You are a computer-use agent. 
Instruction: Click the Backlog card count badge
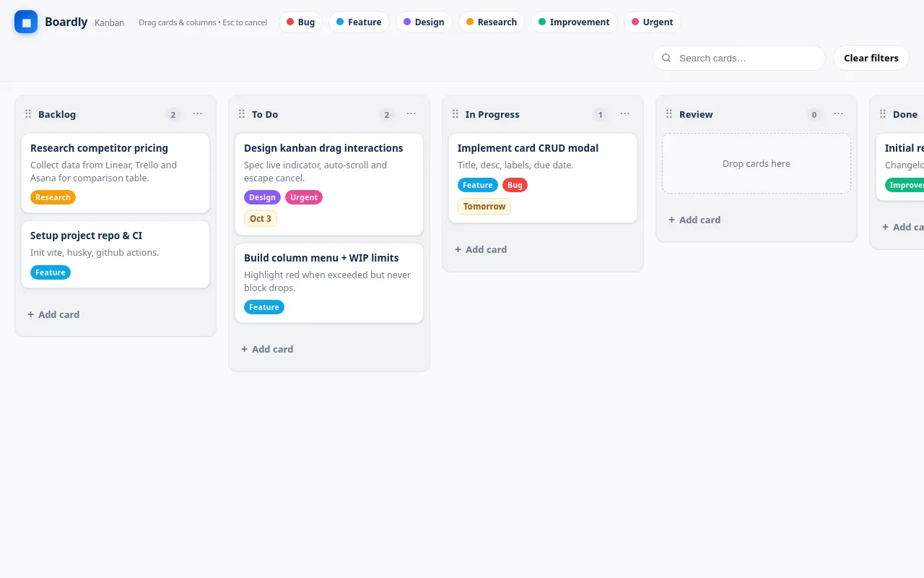point(173,114)
